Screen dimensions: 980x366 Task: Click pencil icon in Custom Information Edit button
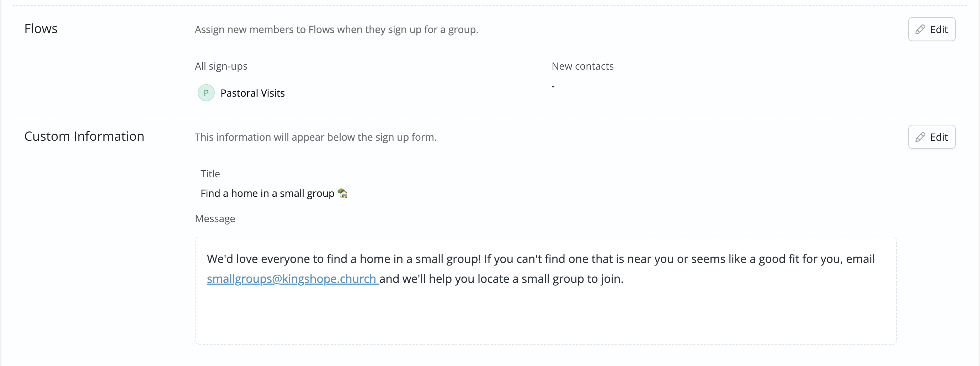(x=920, y=137)
